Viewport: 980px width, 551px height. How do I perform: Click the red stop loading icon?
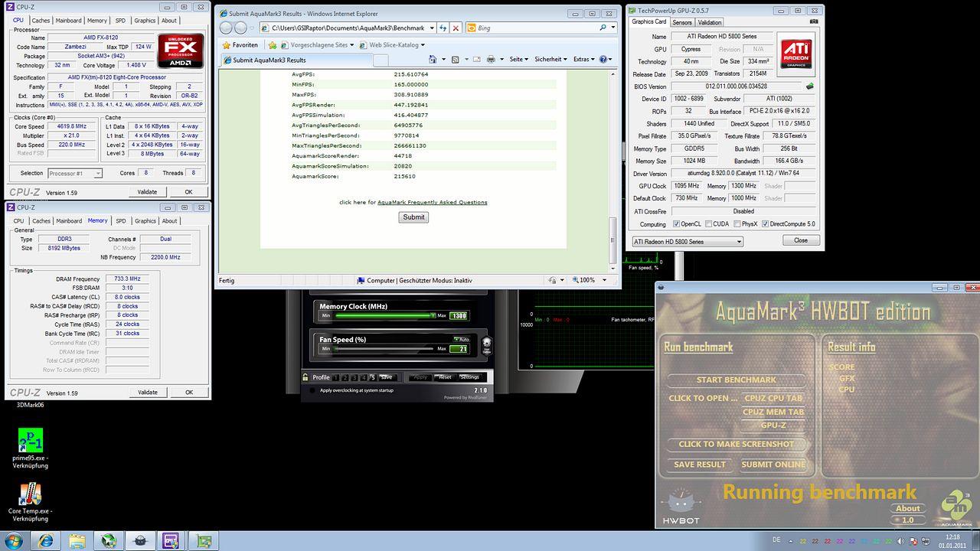click(x=456, y=28)
